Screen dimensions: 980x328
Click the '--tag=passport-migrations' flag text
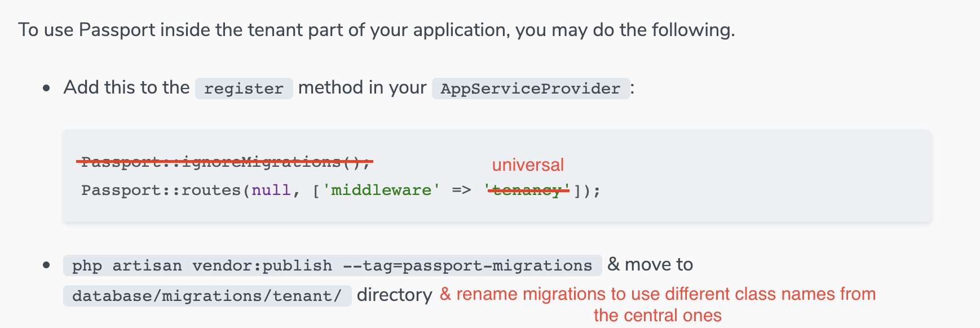[x=467, y=265]
